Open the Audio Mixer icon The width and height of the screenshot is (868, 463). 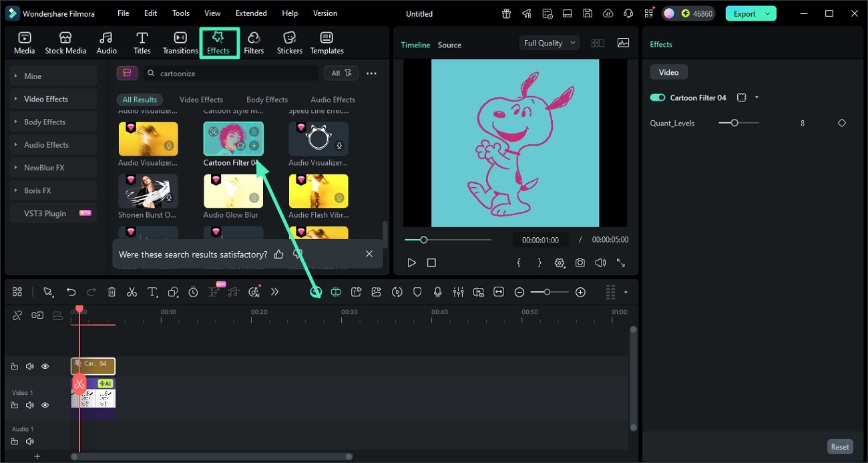tap(458, 292)
